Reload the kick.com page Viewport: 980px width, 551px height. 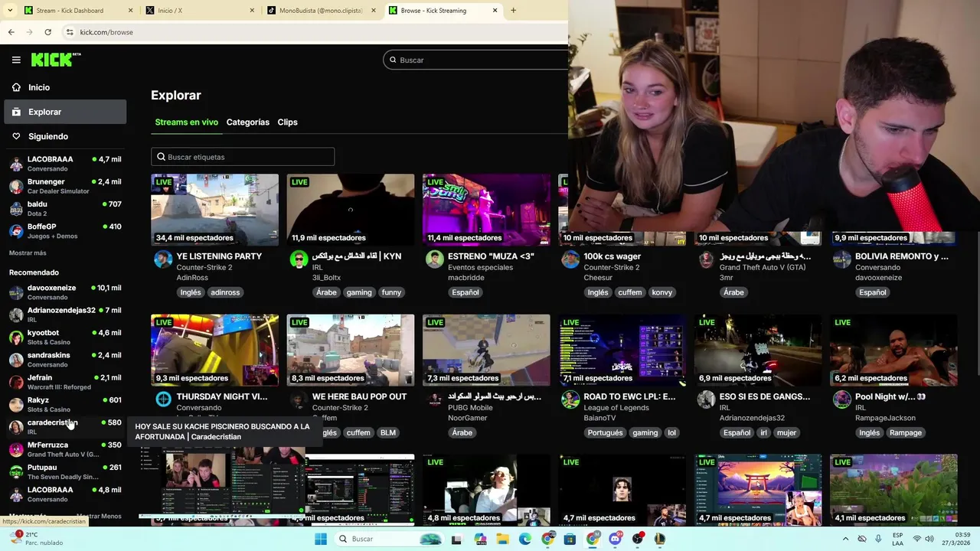click(x=47, y=32)
